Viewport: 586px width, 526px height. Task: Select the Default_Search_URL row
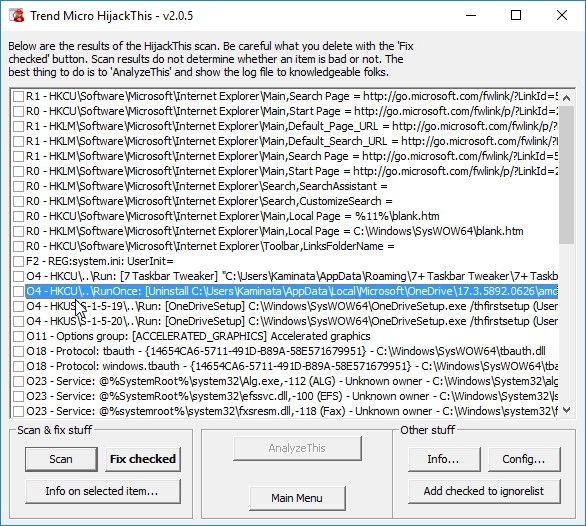[292, 141]
